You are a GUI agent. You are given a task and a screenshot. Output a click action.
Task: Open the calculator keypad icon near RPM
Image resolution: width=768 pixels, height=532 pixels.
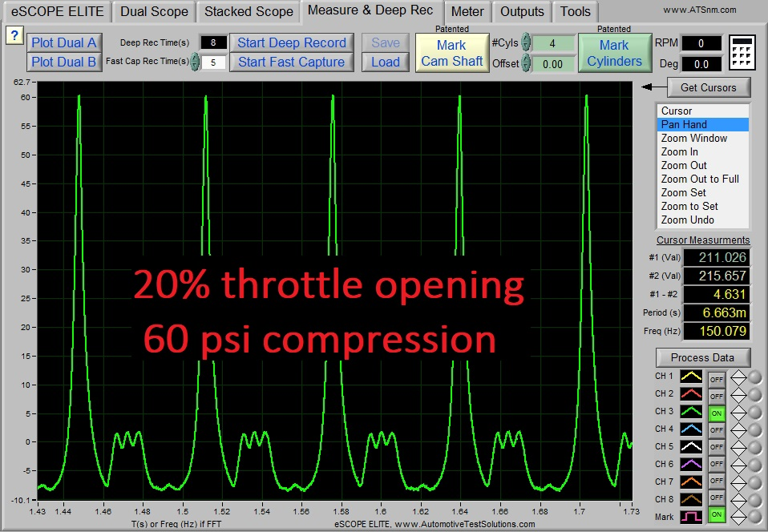(742, 50)
